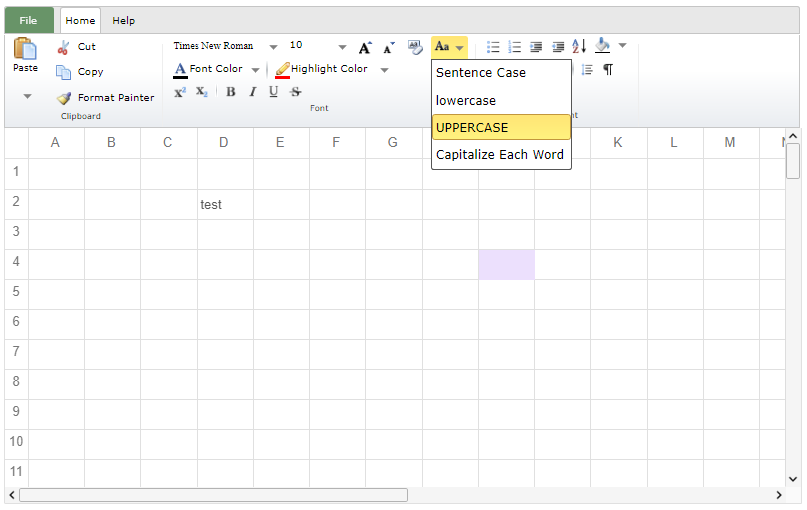
Task: Click the Cut scissors icon
Action: coord(63,47)
